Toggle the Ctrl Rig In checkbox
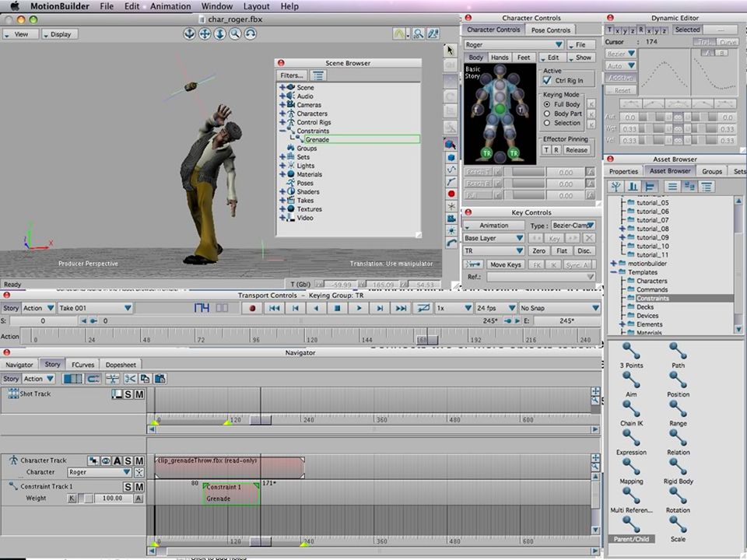Screen dimensions: 747x560 [547, 80]
